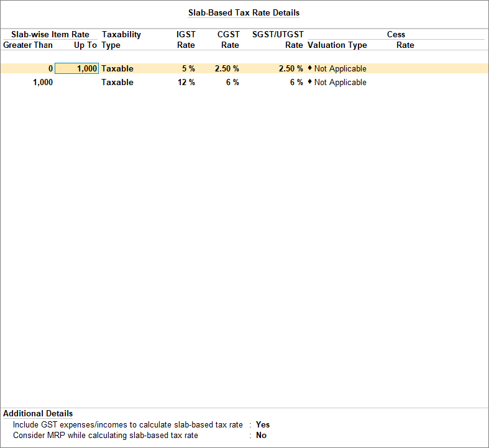The height and width of the screenshot is (448, 489).
Task: Click the Taxability Type column header
Action: (121, 40)
